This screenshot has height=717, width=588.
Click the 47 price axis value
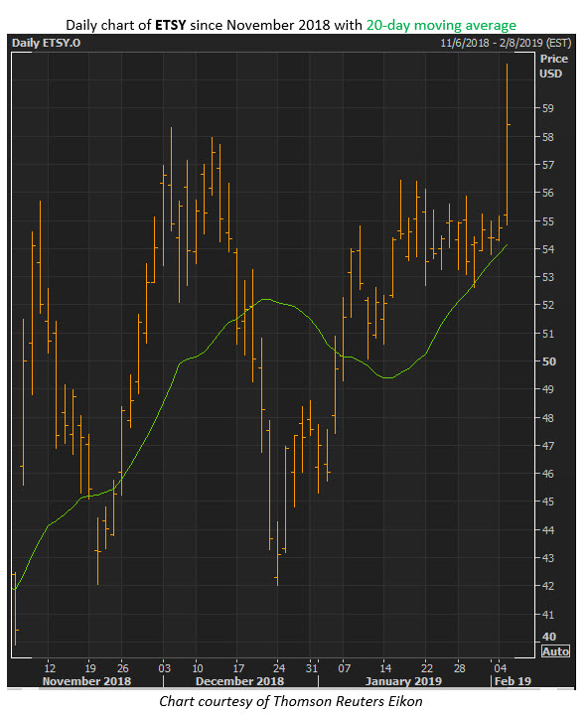(547, 446)
